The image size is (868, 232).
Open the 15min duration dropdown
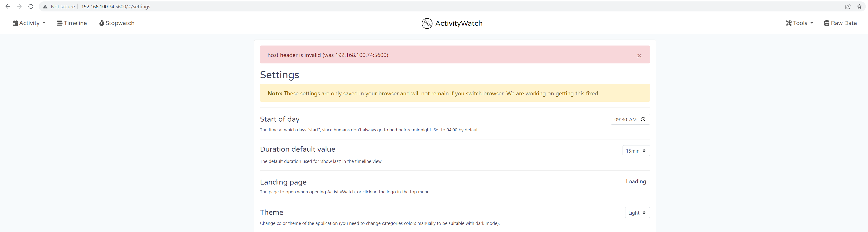pyautogui.click(x=636, y=151)
